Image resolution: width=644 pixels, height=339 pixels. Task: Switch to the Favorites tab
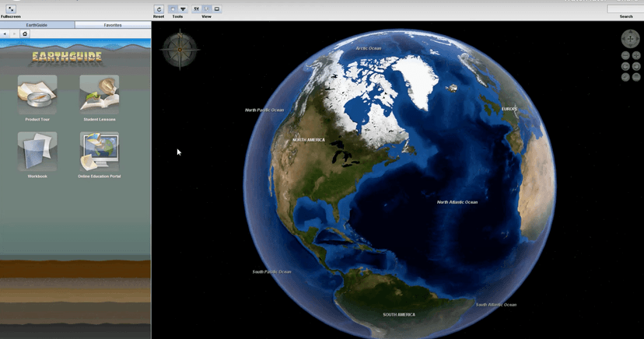tap(113, 25)
